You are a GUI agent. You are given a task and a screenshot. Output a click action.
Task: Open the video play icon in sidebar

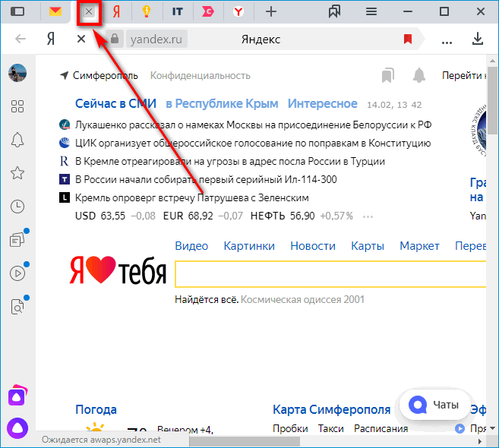[x=17, y=273]
